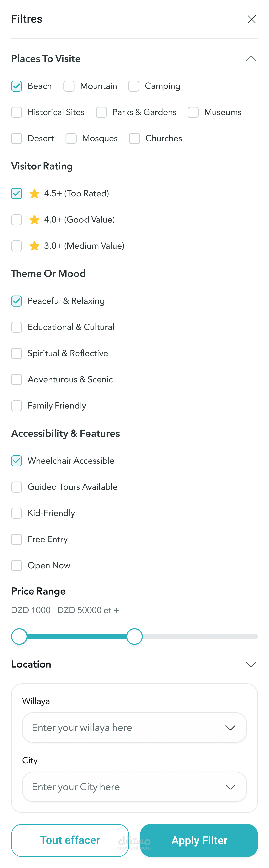Screen dimensions: 269x868
Task: Click the Apply Filter button
Action: (199, 840)
